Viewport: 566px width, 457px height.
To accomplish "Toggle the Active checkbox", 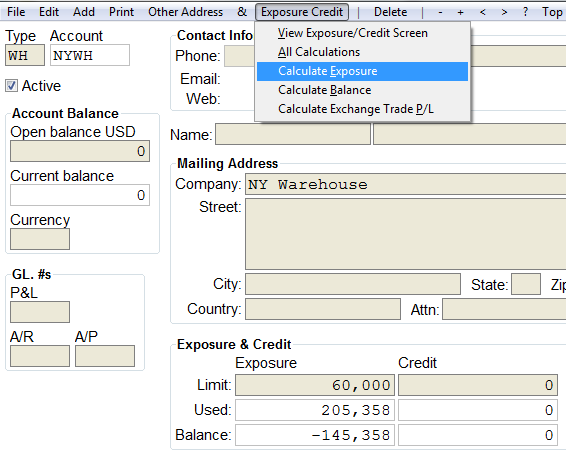I will point(11,86).
